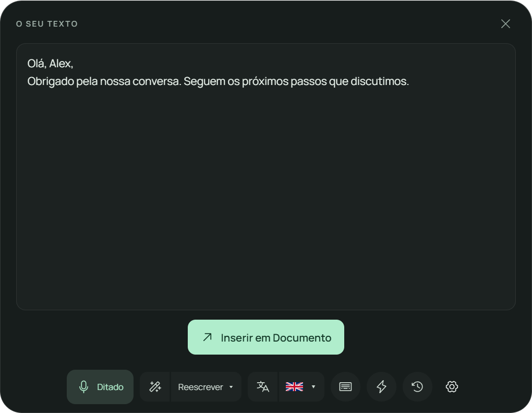Open the history clock icon
The image size is (532, 413).
coord(417,386)
